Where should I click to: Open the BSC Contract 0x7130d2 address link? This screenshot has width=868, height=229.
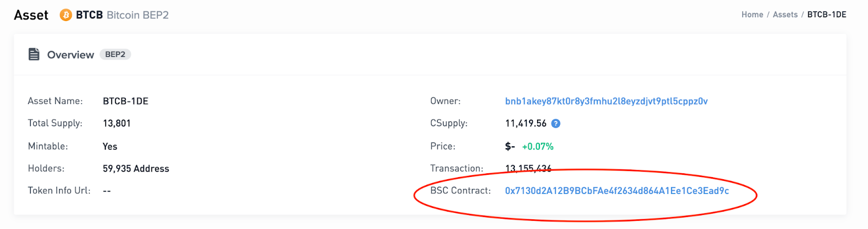(617, 191)
